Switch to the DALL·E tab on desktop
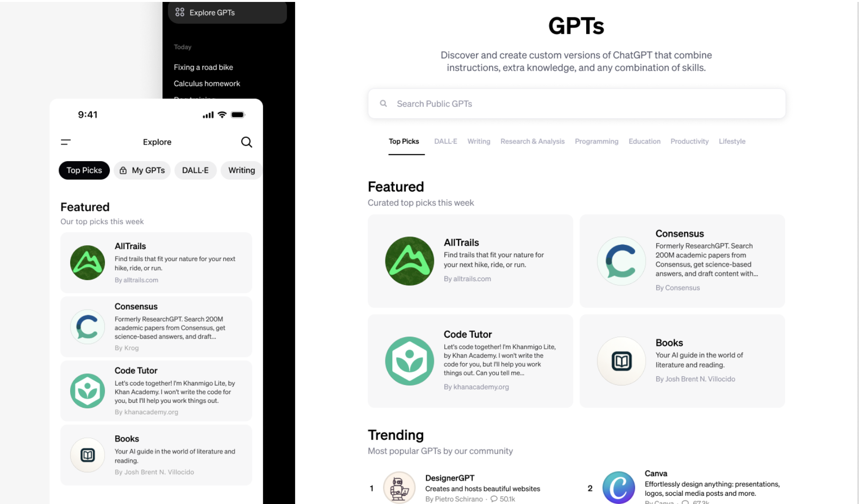Screen dimensions: 859x504 pyautogui.click(x=445, y=141)
